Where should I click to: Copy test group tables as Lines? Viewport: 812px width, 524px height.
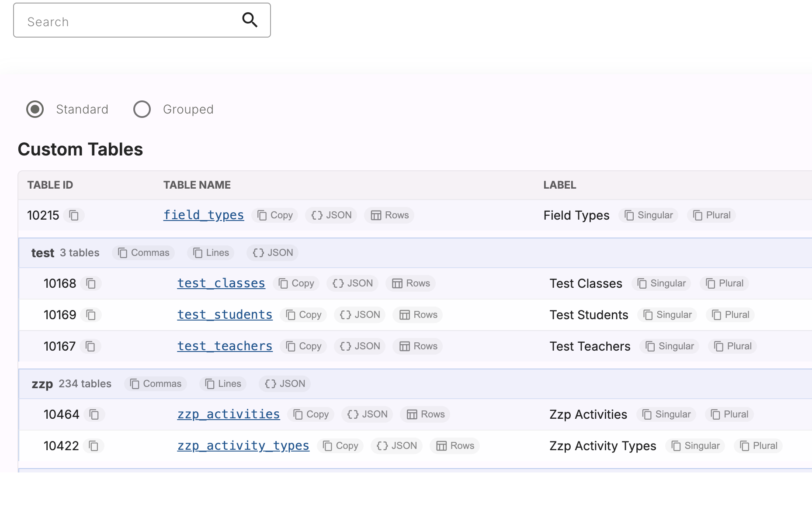click(x=211, y=253)
